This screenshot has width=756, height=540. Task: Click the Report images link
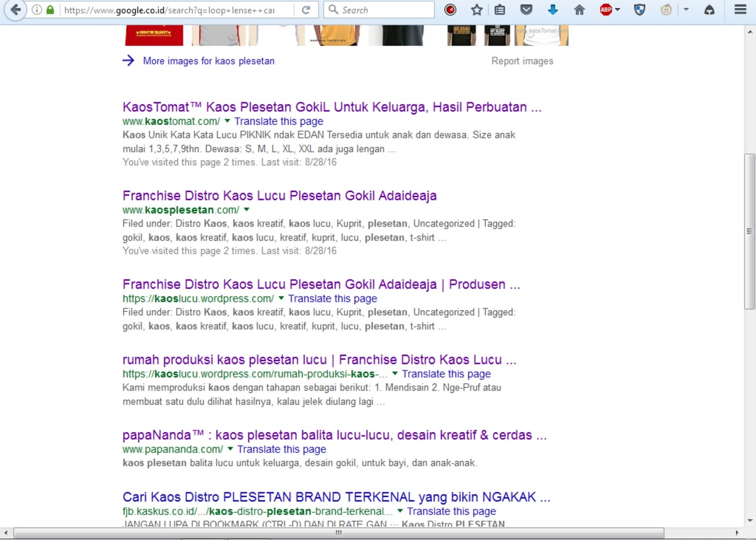click(x=522, y=61)
